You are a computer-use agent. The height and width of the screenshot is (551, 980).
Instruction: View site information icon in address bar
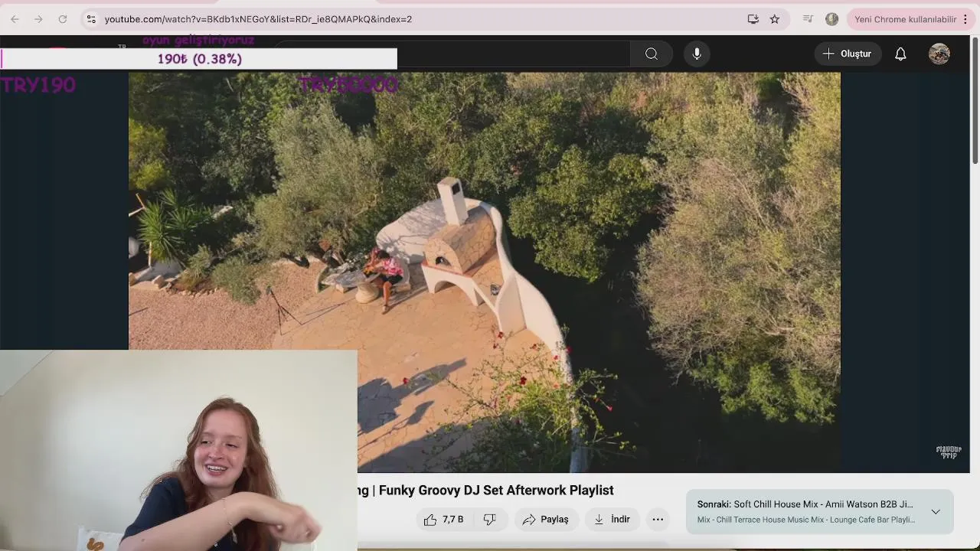click(x=91, y=19)
